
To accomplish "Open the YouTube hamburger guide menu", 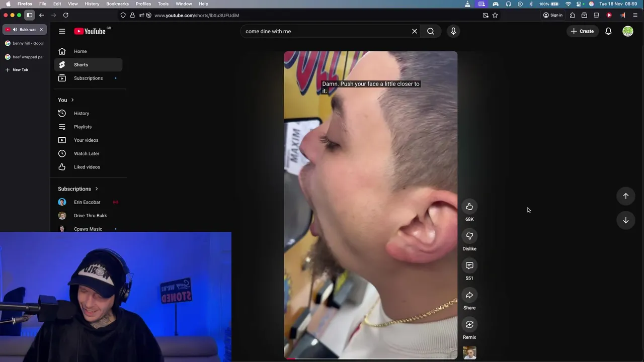I will point(62,31).
